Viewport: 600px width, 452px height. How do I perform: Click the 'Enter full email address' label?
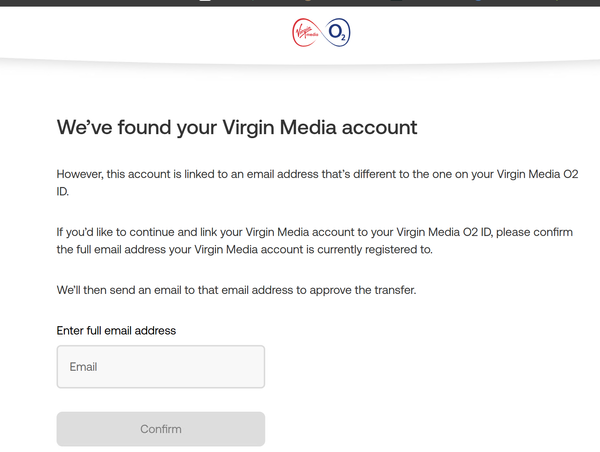(x=116, y=331)
